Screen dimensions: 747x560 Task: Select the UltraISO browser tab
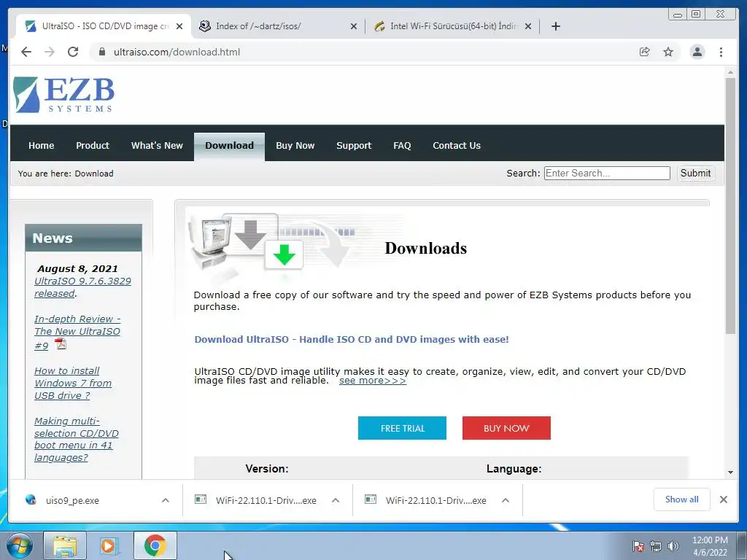click(104, 26)
